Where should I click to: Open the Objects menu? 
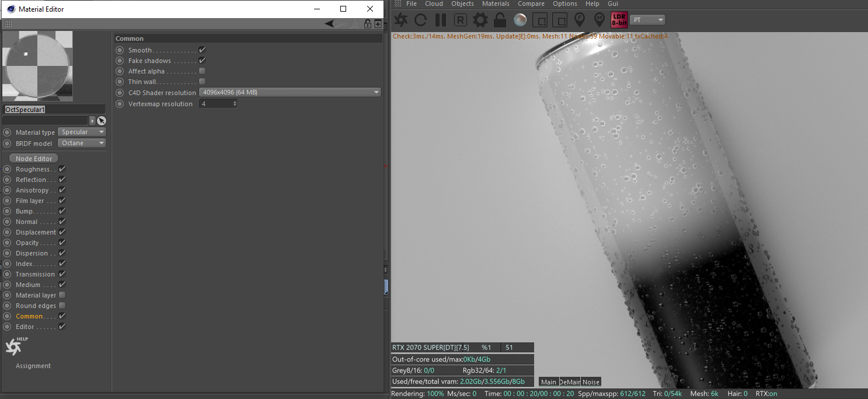(462, 3)
